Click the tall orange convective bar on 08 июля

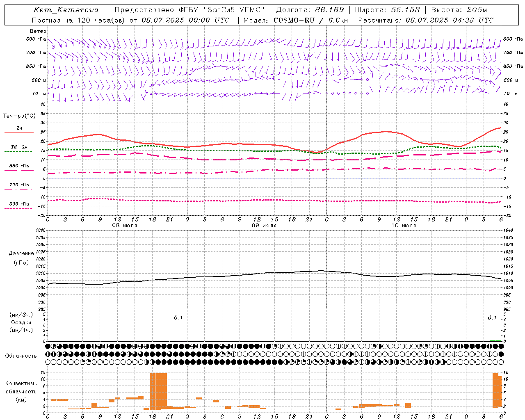coord(158,391)
